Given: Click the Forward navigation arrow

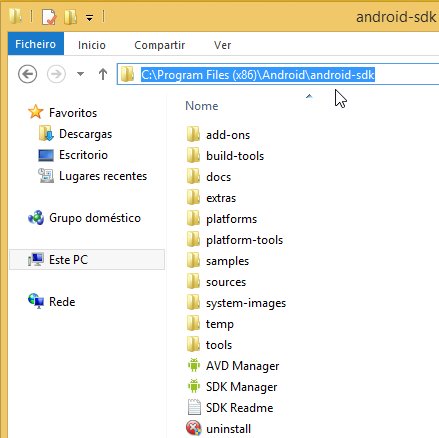Looking at the screenshot, I should pos(56,74).
